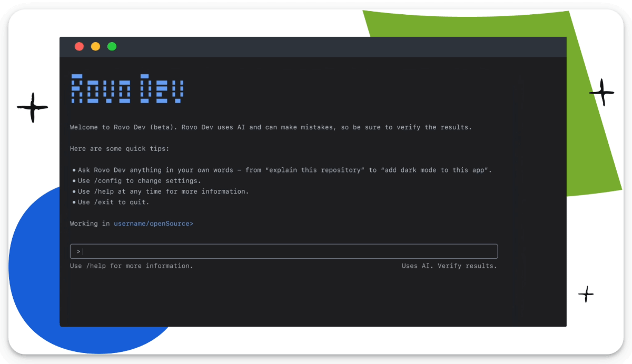Image resolution: width=632 pixels, height=364 pixels.
Task: Click the "Welcome to Rovo Dev (beta)" line
Action: click(271, 127)
